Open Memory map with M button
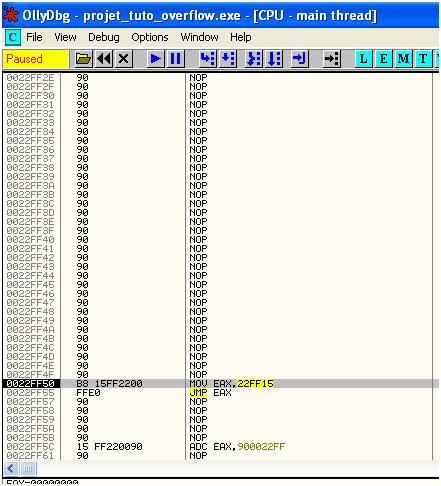 coord(403,59)
